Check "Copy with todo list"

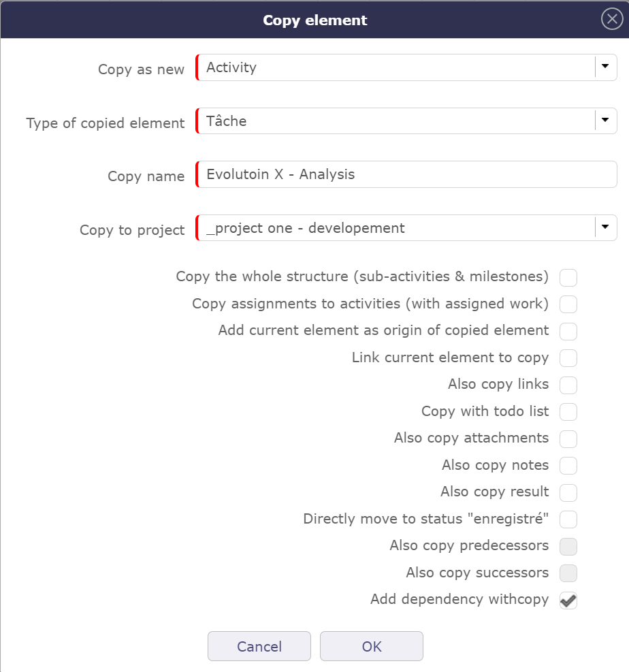[x=568, y=412]
